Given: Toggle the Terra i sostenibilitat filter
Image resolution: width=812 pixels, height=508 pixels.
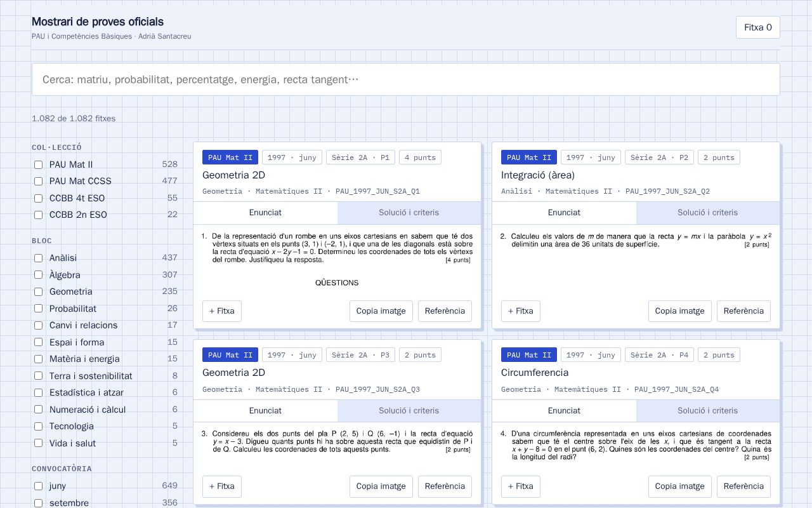Looking at the screenshot, I should point(38,376).
